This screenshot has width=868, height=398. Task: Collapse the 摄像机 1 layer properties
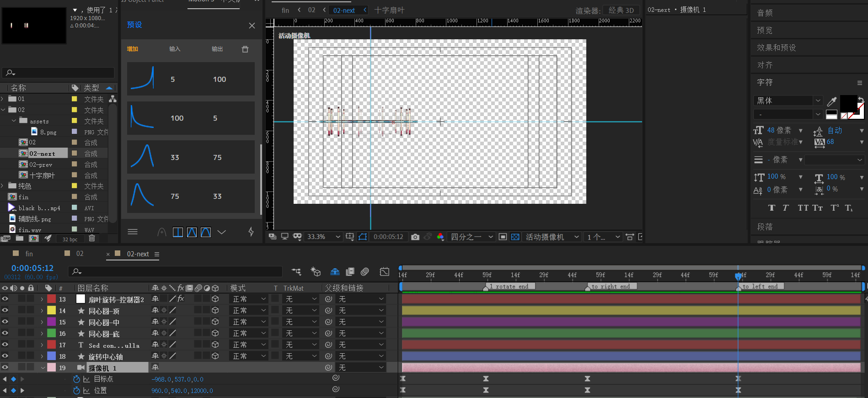(43, 368)
